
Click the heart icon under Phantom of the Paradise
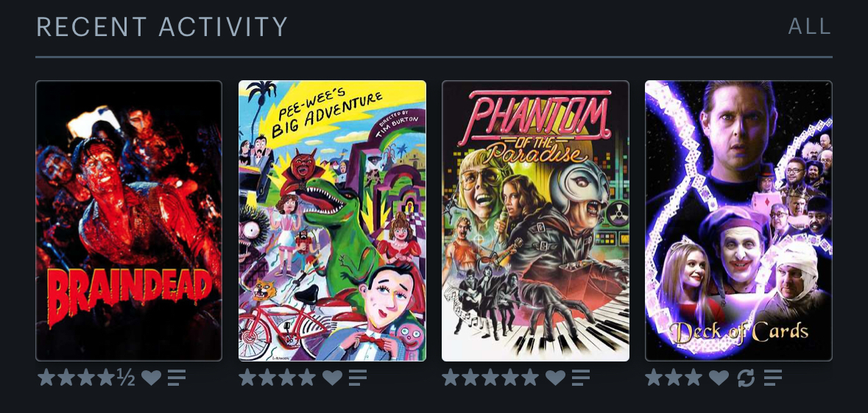tap(555, 378)
